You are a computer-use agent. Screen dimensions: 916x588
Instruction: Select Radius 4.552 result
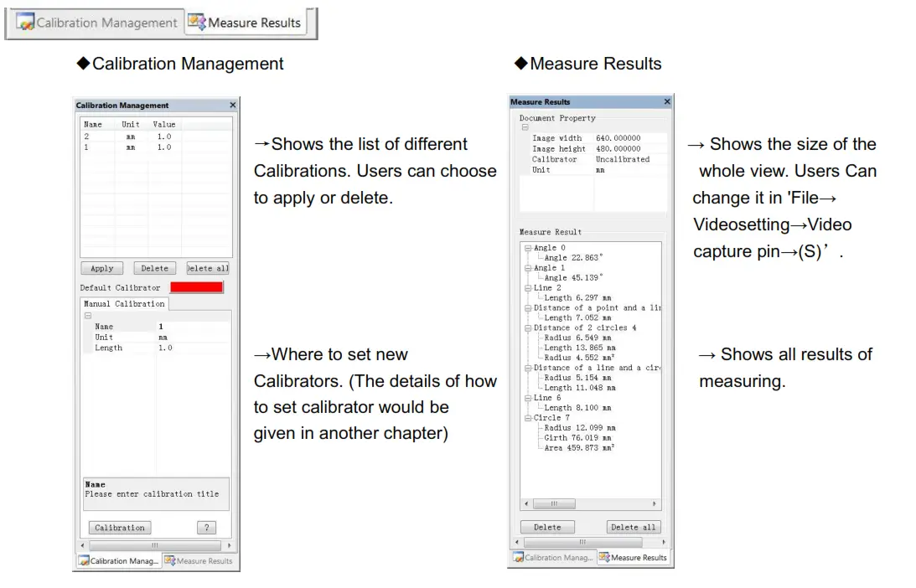[x=579, y=358]
